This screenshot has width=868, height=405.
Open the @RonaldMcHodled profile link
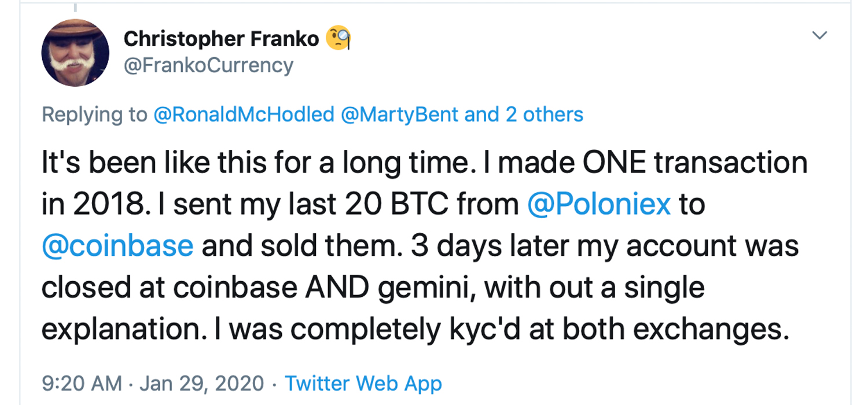pyautogui.click(x=244, y=115)
